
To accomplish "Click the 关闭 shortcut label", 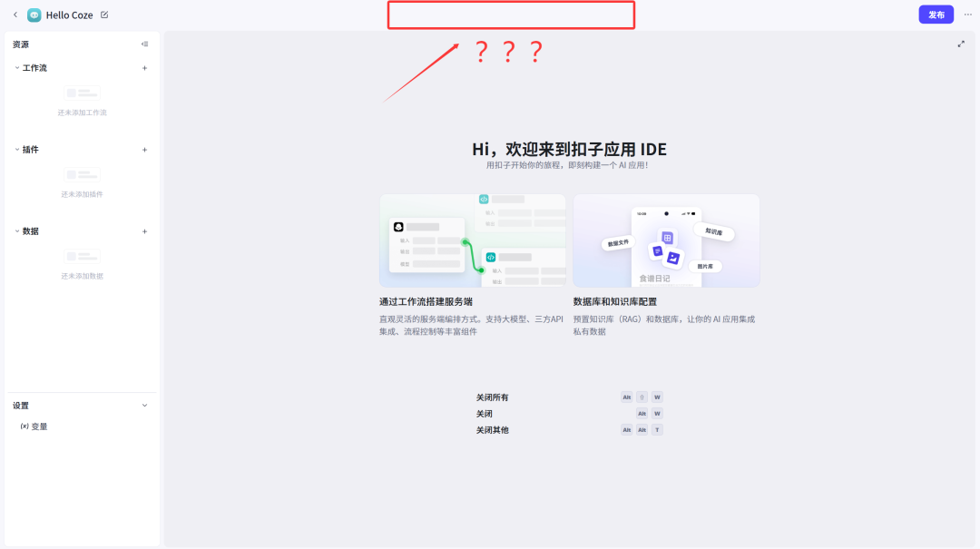I will tap(485, 413).
